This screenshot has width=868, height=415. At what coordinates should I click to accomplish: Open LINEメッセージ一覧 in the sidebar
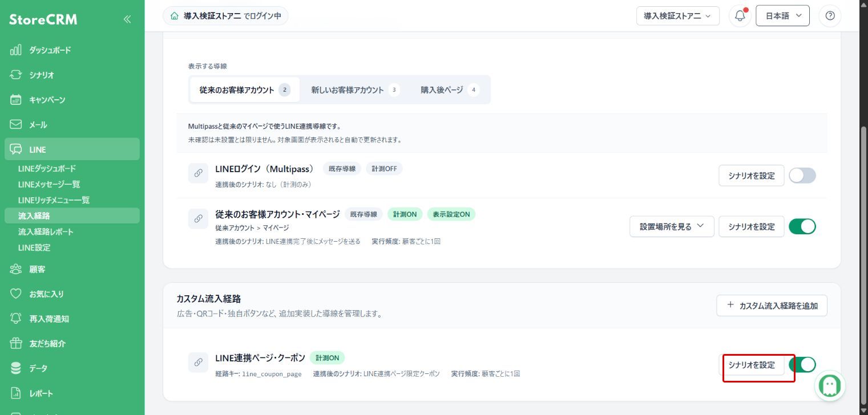49,184
